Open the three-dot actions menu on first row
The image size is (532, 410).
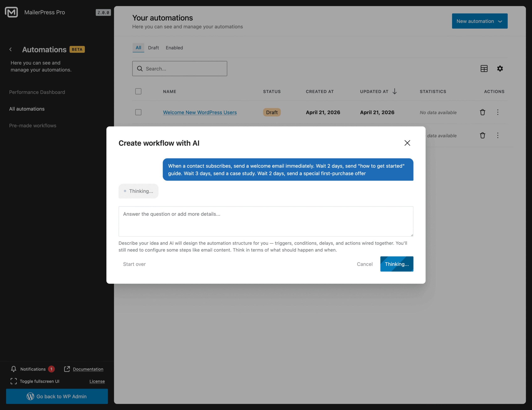498,112
